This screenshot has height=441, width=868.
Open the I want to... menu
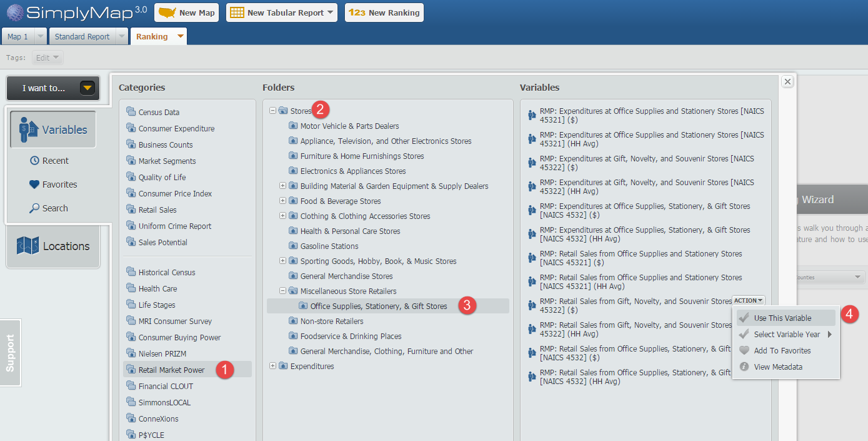coord(53,88)
